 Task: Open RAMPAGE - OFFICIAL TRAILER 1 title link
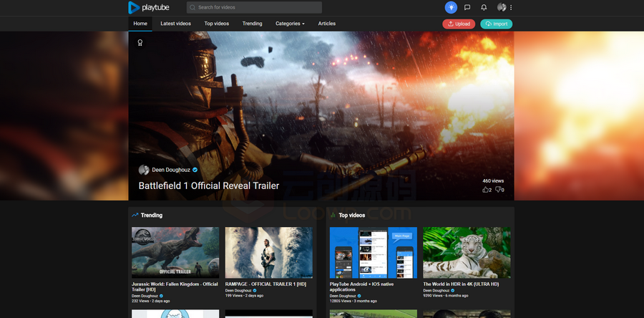(x=265, y=284)
